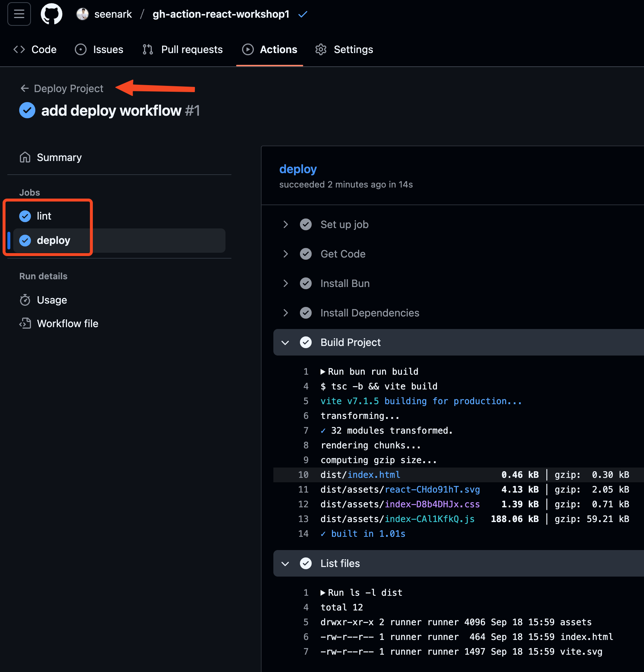Screen dimensions: 644x672
Task: Expand the Run bun run build line
Action: pyautogui.click(x=323, y=371)
